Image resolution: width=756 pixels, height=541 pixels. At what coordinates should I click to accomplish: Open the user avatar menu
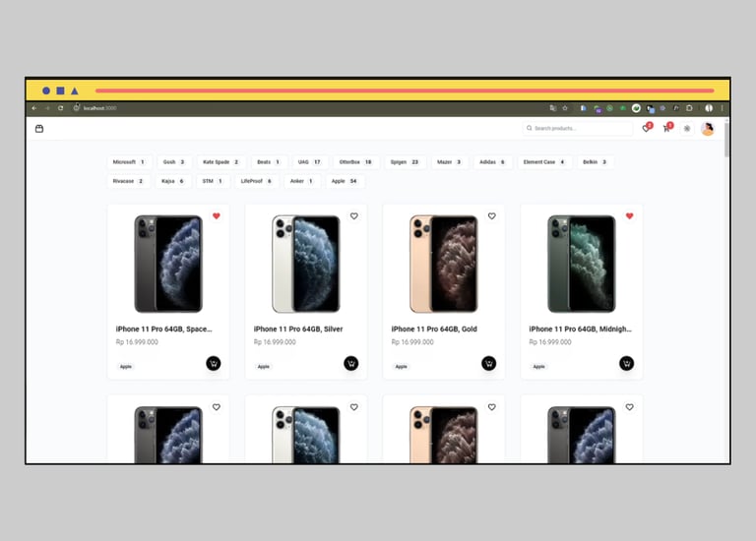click(708, 129)
